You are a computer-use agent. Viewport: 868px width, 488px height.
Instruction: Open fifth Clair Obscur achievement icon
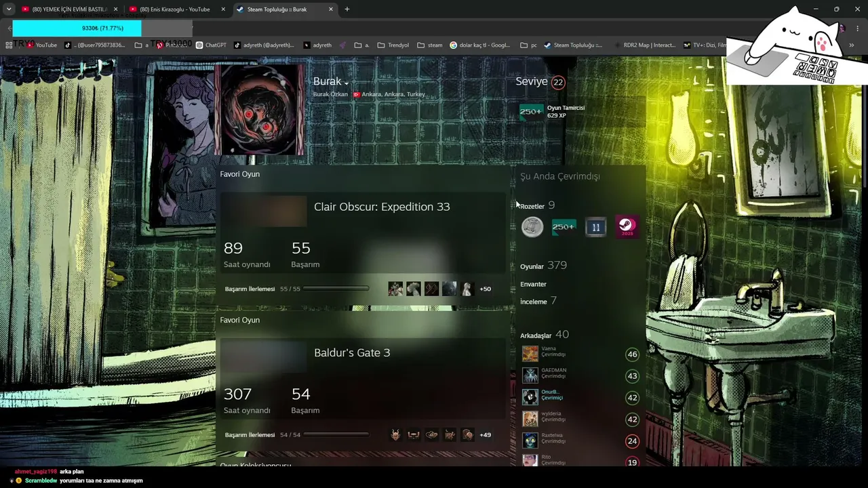tap(467, 289)
